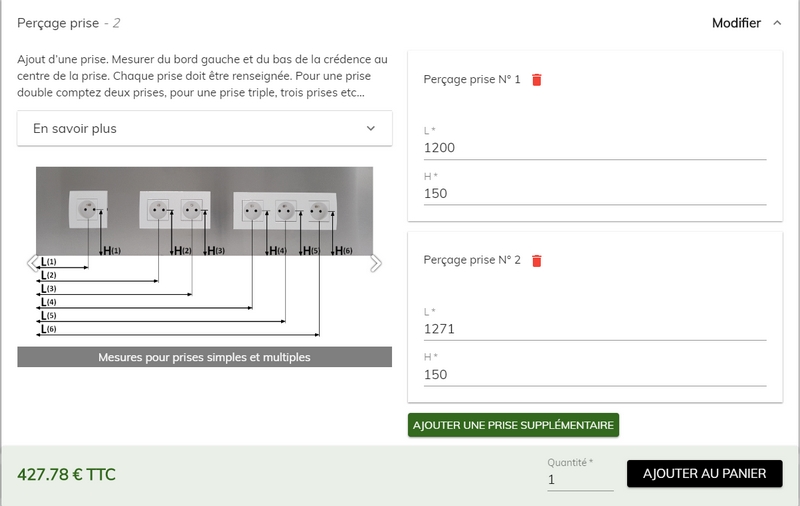Image resolution: width=800 pixels, height=506 pixels.
Task: Click the 'Ajouter au panier' button
Action: coord(704,474)
